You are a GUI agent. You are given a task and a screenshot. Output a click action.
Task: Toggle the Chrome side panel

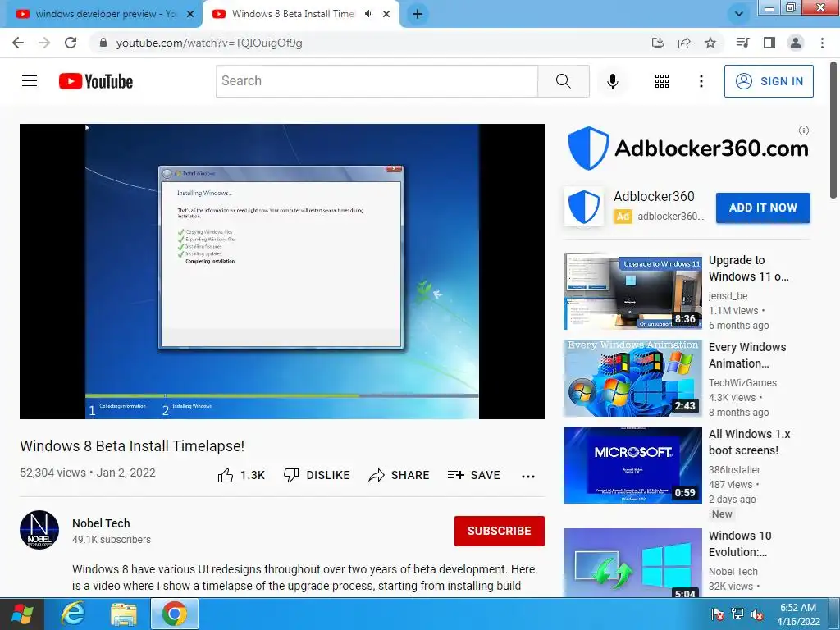(x=769, y=43)
